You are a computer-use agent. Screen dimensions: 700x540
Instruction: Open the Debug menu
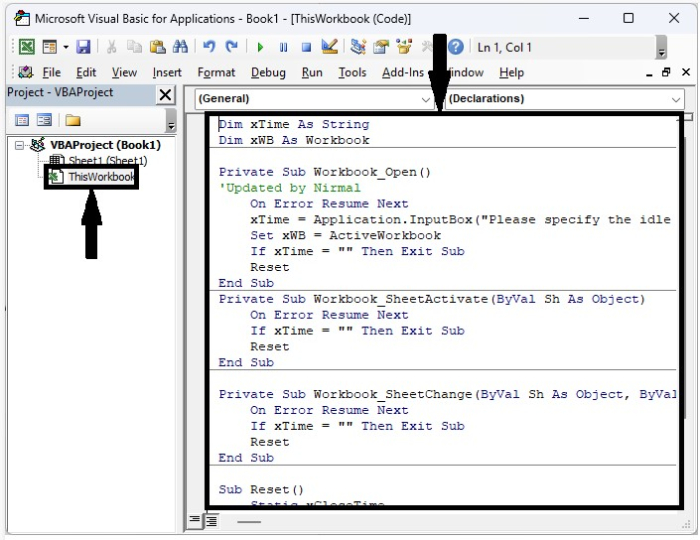click(268, 72)
